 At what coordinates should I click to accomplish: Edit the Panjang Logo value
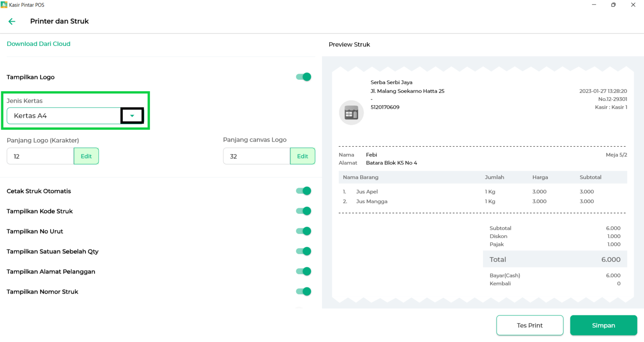(x=86, y=156)
